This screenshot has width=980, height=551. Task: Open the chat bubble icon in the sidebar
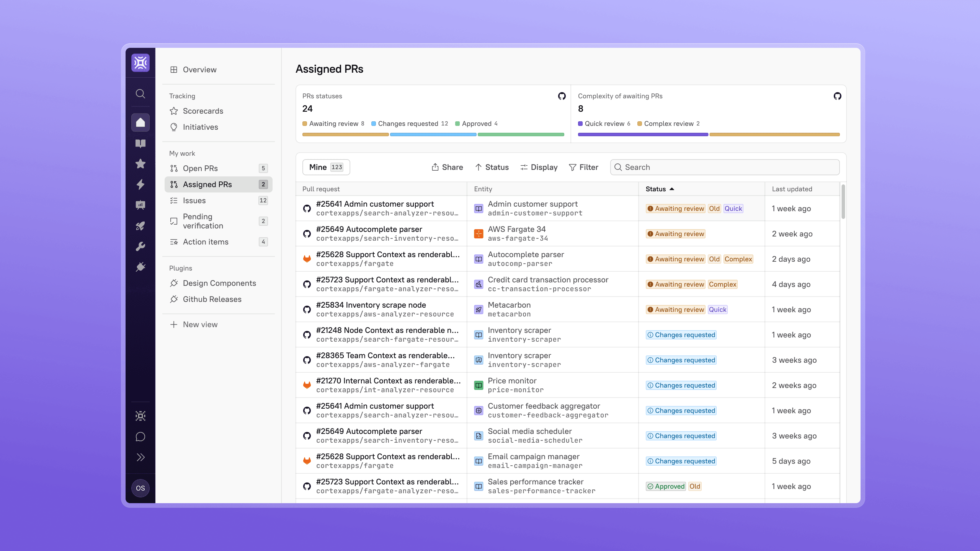140,437
